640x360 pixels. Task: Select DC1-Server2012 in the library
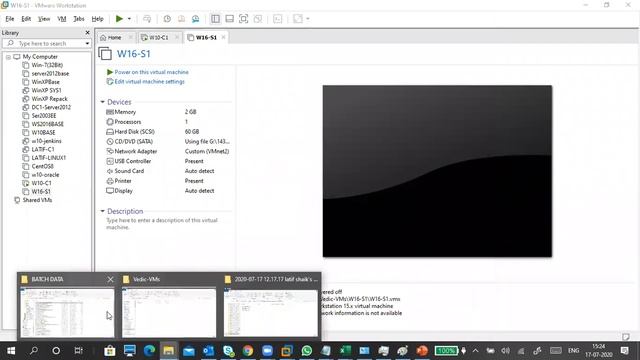pos(47,107)
